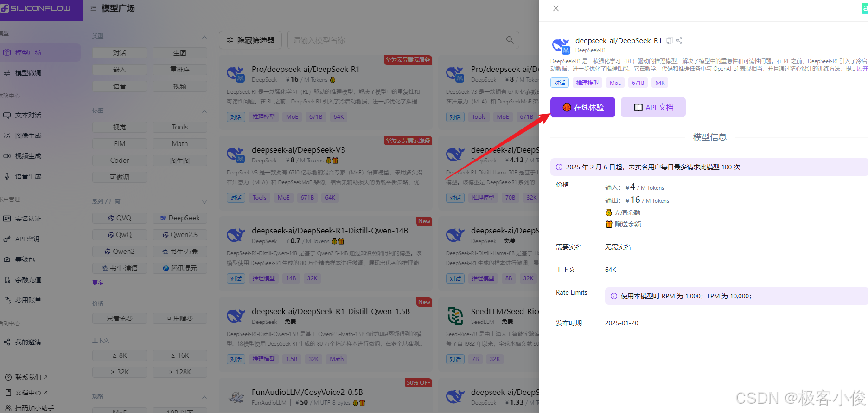Collapse the 规格 filter section

204,397
